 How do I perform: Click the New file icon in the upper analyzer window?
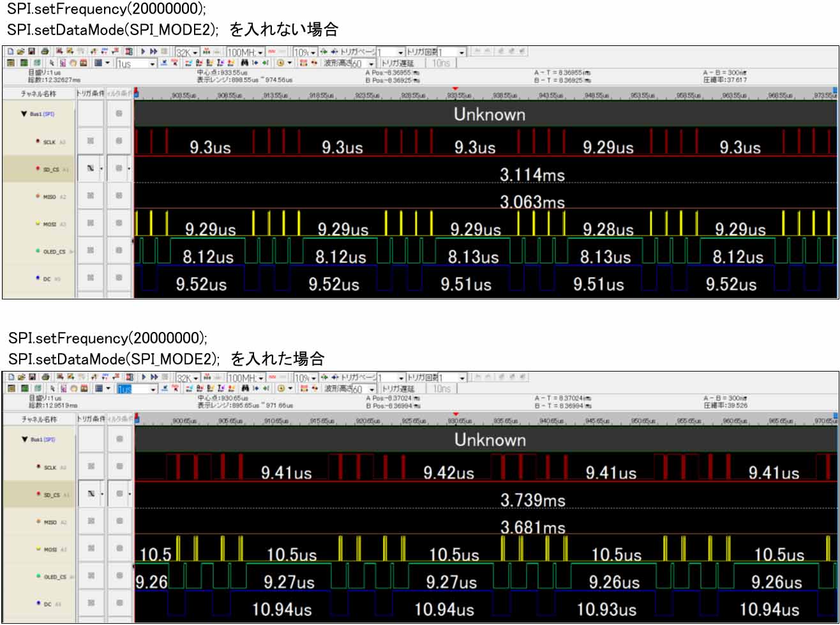point(10,51)
